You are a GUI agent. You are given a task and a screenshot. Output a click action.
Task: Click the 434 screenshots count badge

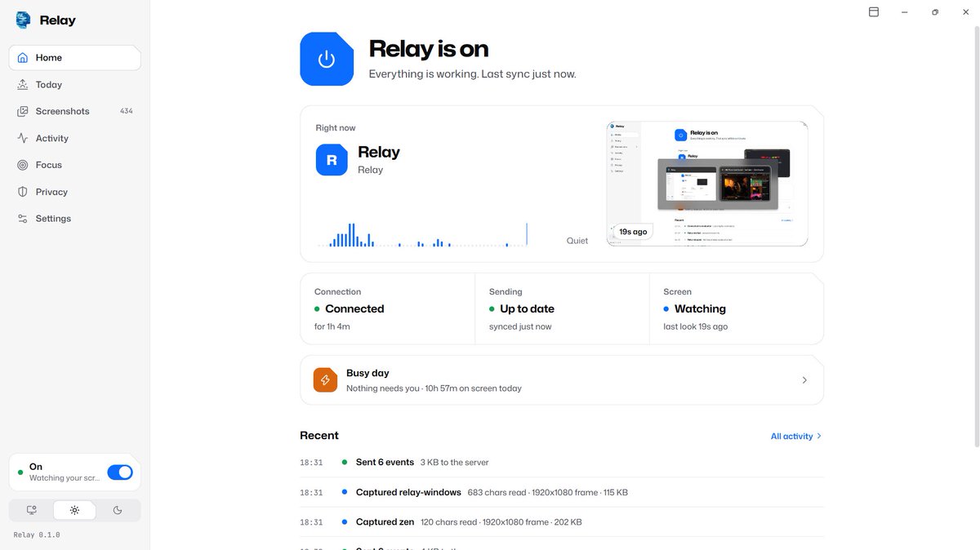click(126, 111)
